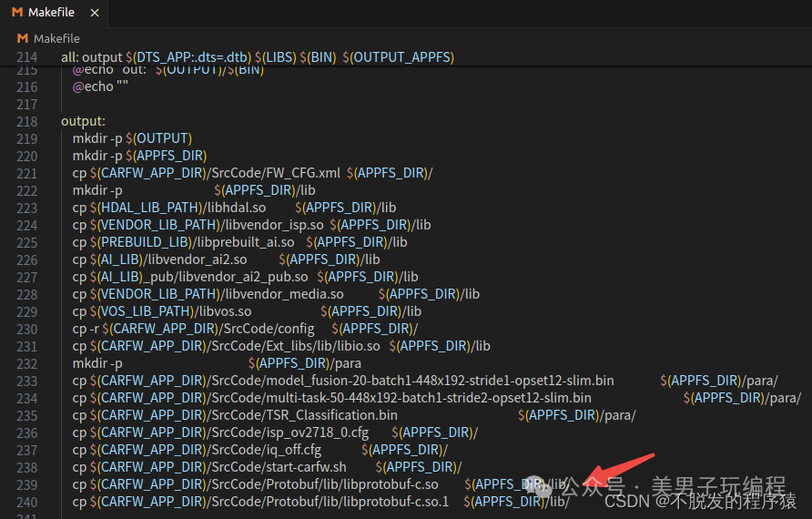Click model_fusion-20-batch1 bin file name
Image resolution: width=812 pixels, height=519 pixels.
pyautogui.click(x=440, y=381)
